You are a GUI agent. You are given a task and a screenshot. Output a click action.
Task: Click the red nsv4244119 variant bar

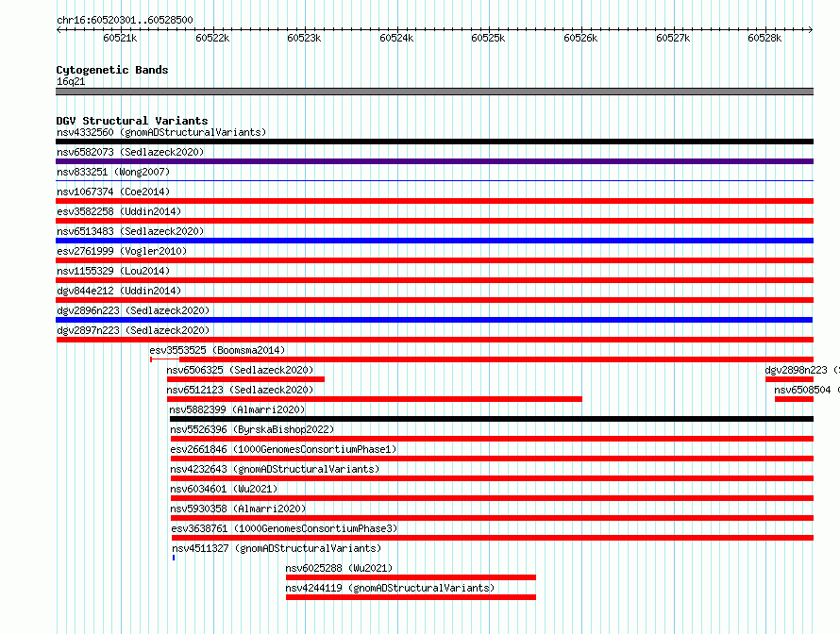tap(411, 597)
